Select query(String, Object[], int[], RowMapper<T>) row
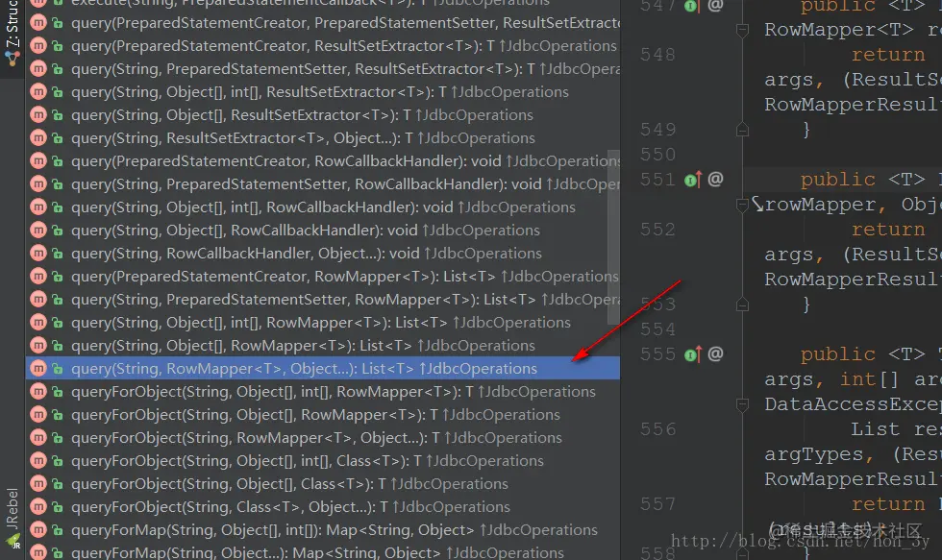 click(323, 323)
